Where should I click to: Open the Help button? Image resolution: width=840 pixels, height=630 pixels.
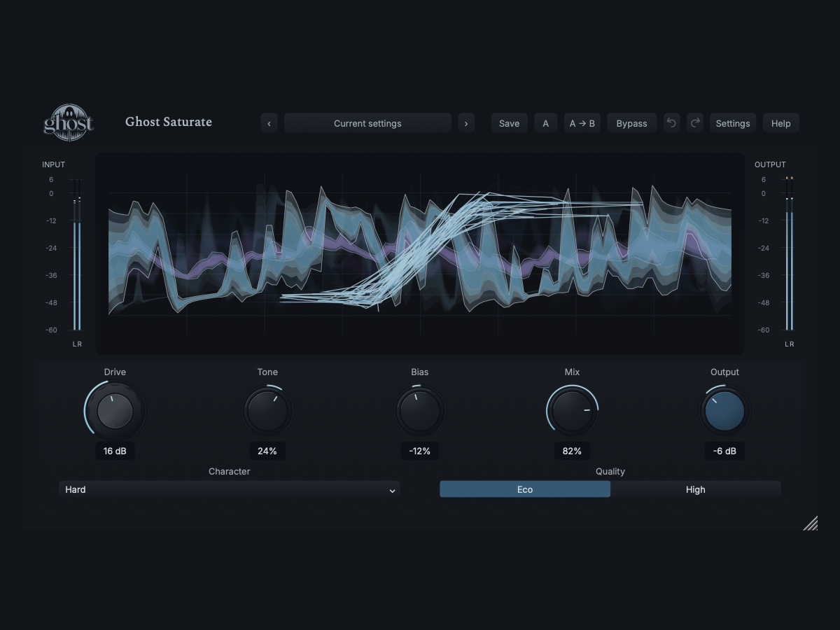[781, 123]
